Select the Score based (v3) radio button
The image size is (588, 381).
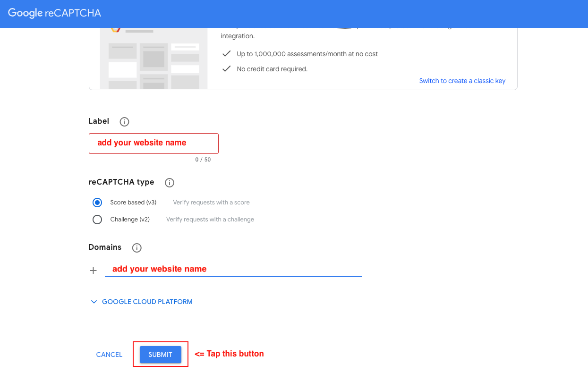pos(97,203)
